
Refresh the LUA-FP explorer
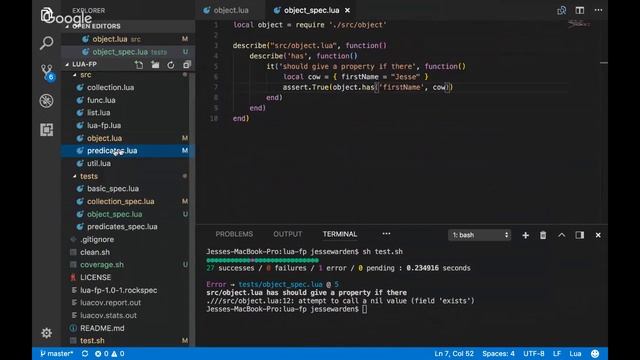tap(171, 64)
